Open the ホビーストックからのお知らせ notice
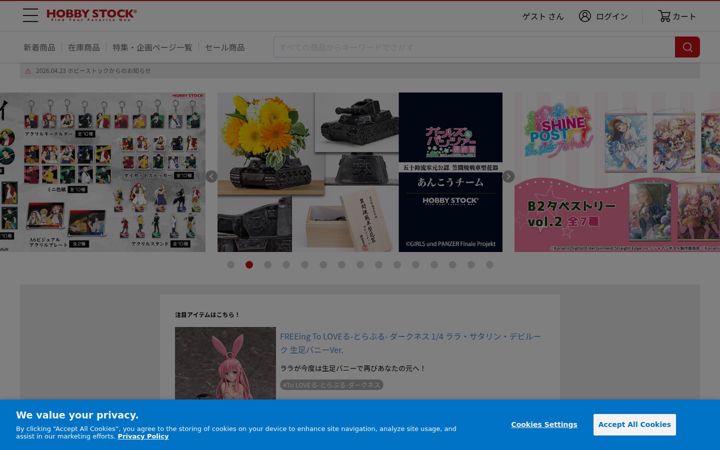The width and height of the screenshot is (720, 450). [x=93, y=71]
